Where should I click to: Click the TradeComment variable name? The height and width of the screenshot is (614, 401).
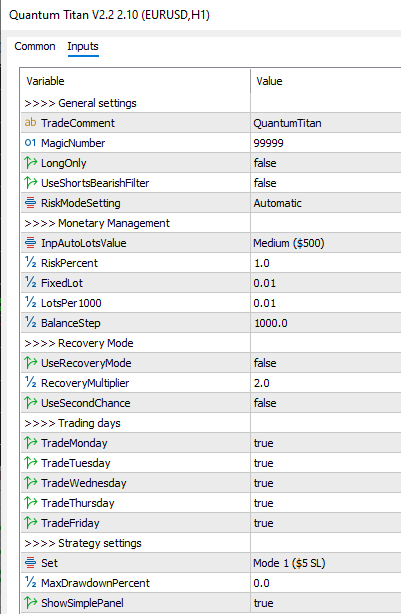pos(78,123)
